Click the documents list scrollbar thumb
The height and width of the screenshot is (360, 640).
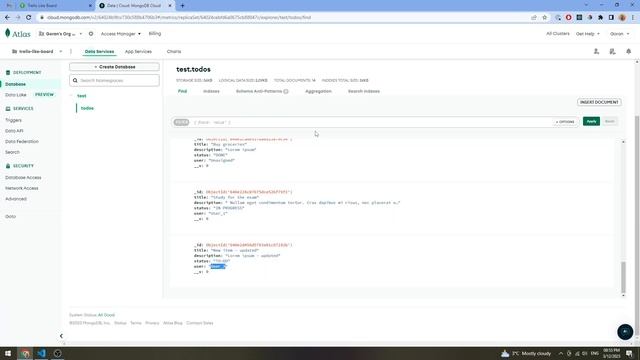coord(623,278)
